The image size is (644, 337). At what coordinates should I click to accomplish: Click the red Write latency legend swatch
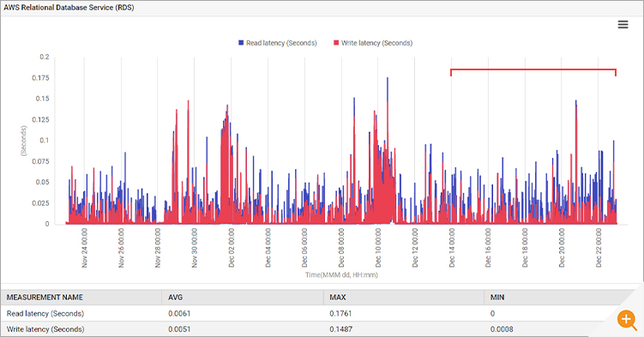(336, 43)
